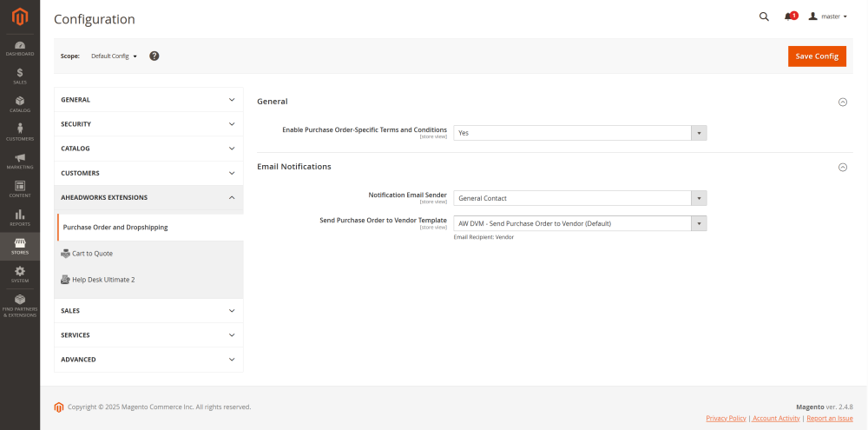Open the Report an Issue link
This screenshot has width=868, height=430.
(x=829, y=419)
